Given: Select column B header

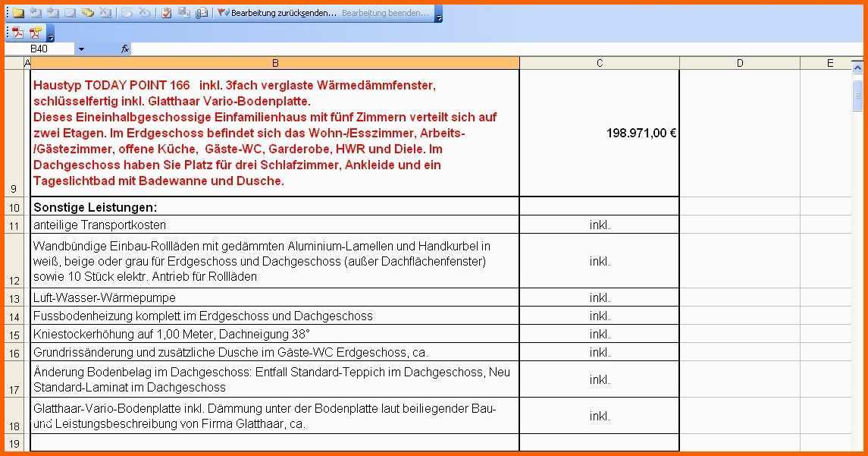Looking at the screenshot, I should click(275, 63).
